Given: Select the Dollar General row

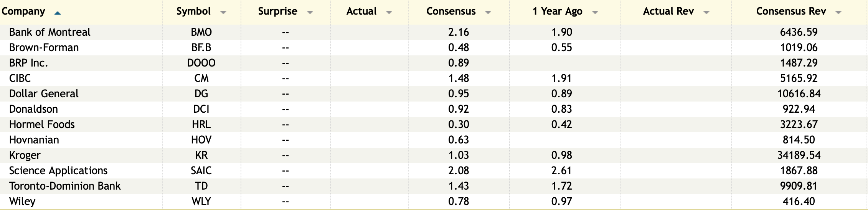Looking at the screenshot, I should (x=44, y=93).
